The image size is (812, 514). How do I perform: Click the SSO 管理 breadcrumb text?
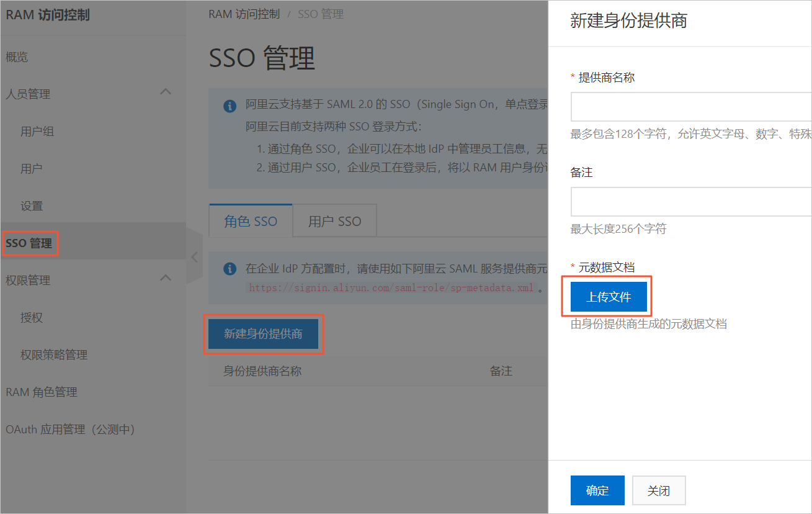(x=321, y=14)
